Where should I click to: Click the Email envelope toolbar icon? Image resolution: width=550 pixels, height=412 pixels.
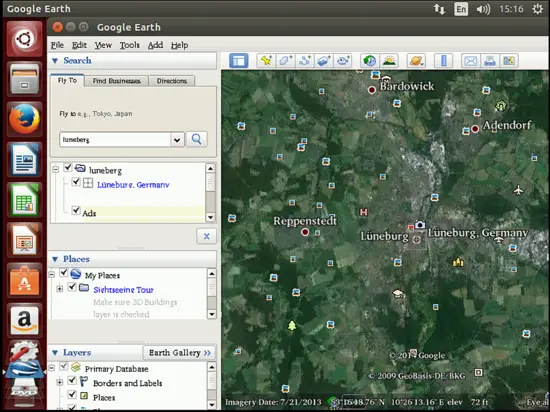(470, 61)
